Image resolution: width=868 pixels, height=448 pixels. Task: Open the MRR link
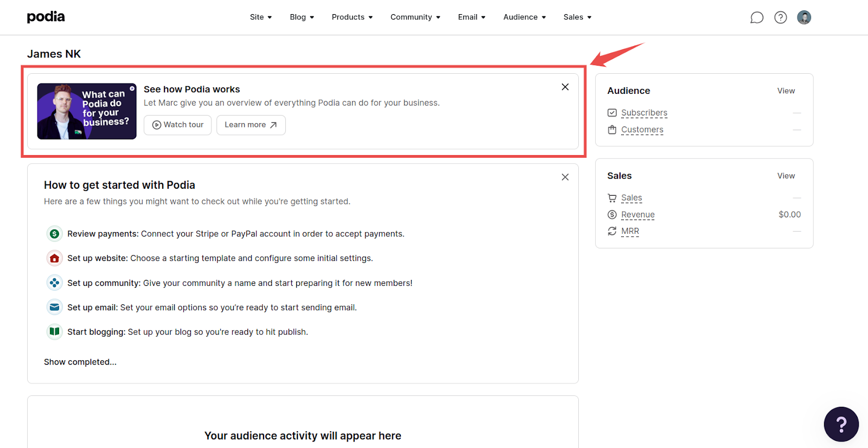pos(630,231)
